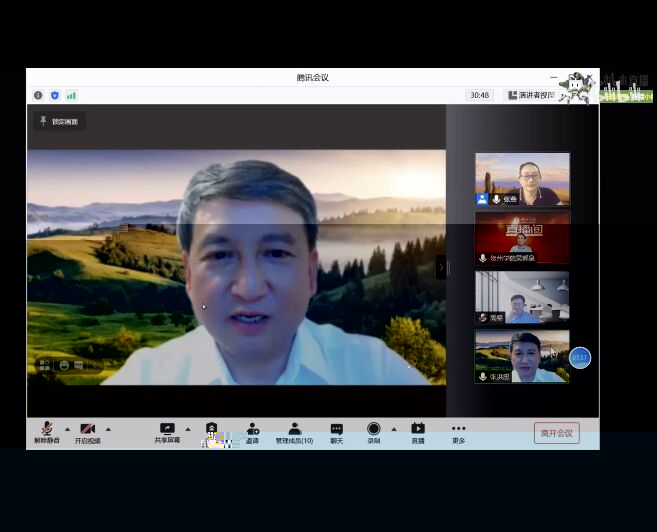Unmute the microphone in the toolbar
657x532 pixels.
[47, 433]
